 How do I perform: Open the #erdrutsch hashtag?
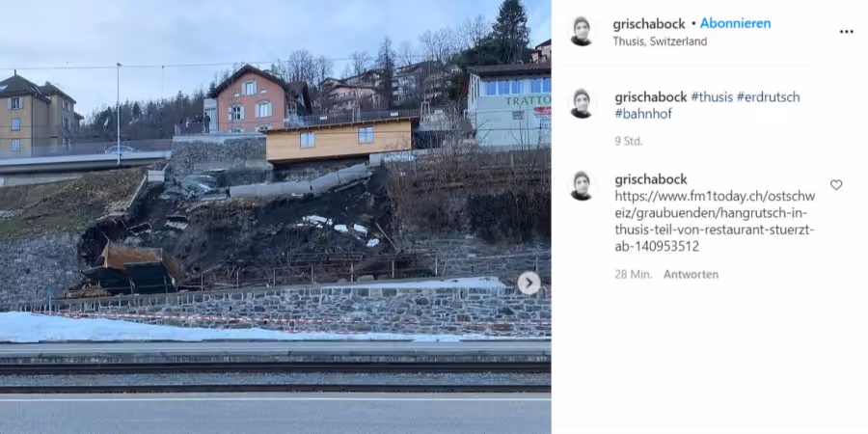(769, 97)
